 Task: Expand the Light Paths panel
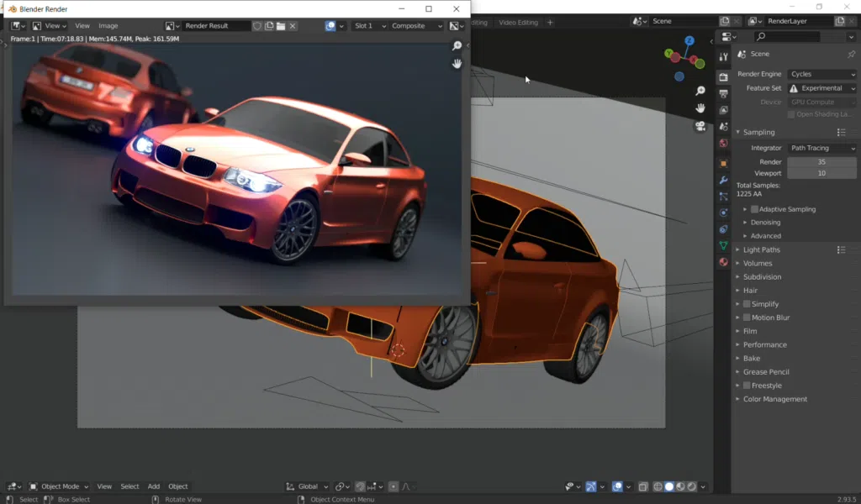[761, 249]
